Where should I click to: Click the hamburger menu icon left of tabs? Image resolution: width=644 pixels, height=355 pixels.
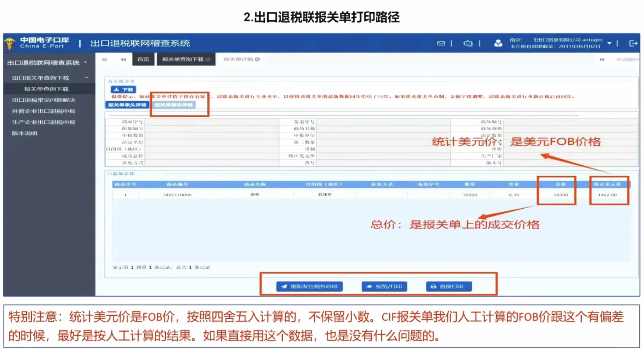coord(104,59)
